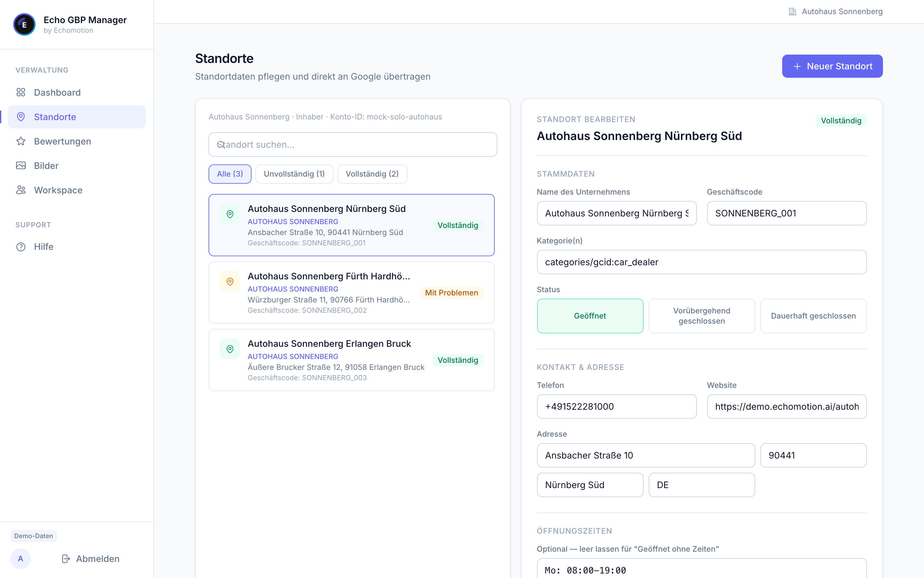Select the Autohaus Sonnenberg Erlangen Bruck card
Image resolution: width=924 pixels, height=578 pixels.
(352, 360)
